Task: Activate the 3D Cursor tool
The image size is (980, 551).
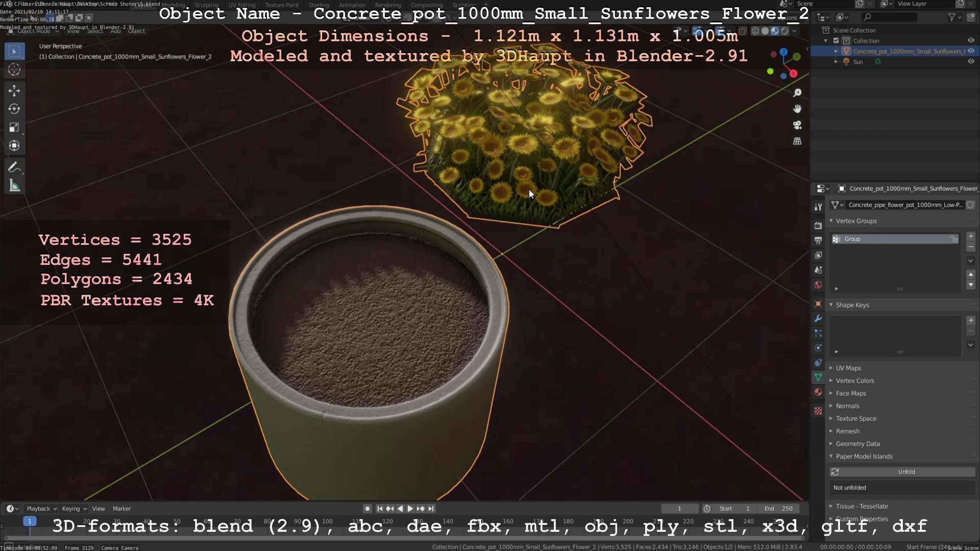Action: coord(14,70)
